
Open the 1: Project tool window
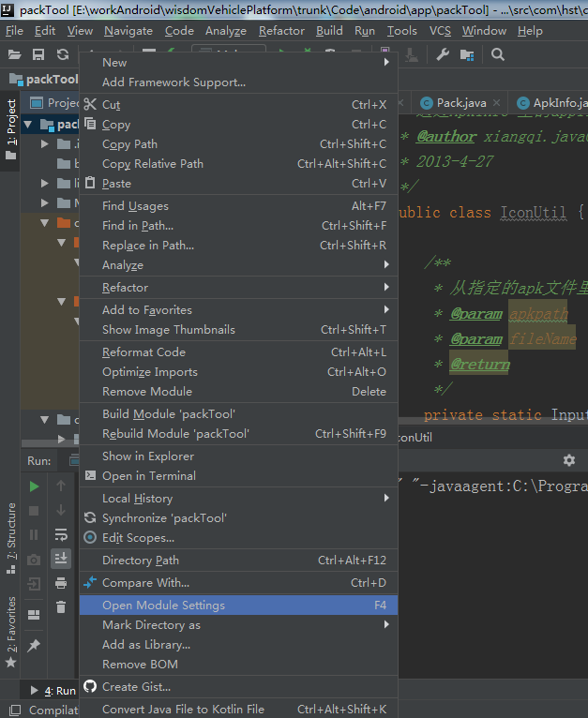pyautogui.click(x=10, y=129)
